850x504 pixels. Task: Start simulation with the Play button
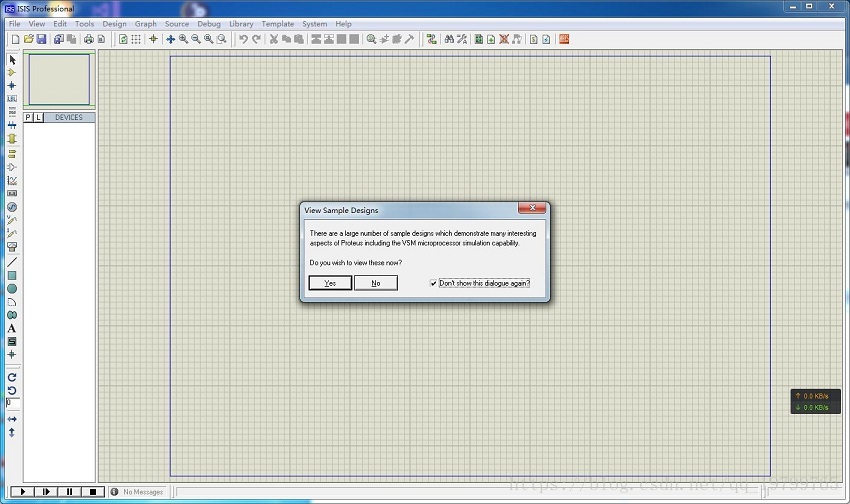point(23,492)
